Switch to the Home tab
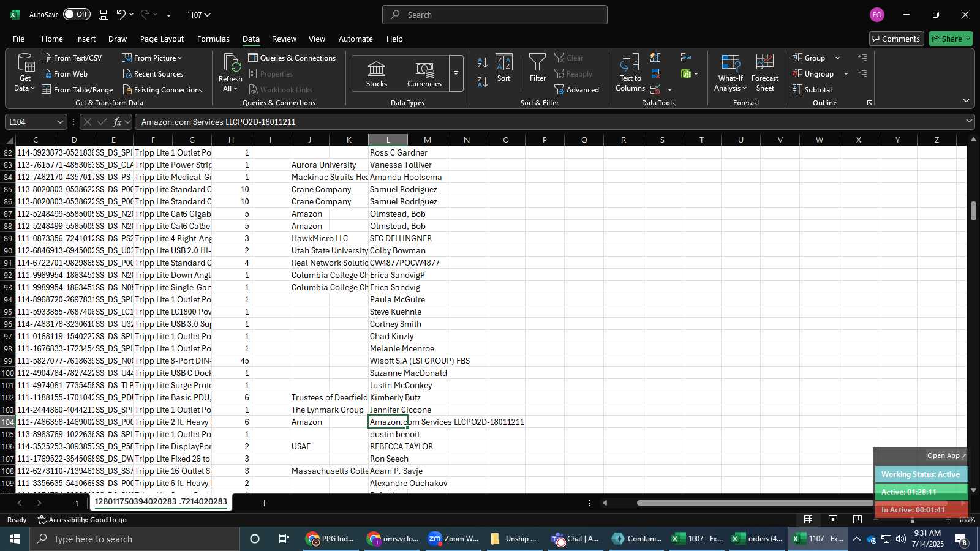The image size is (980, 551). point(52,39)
